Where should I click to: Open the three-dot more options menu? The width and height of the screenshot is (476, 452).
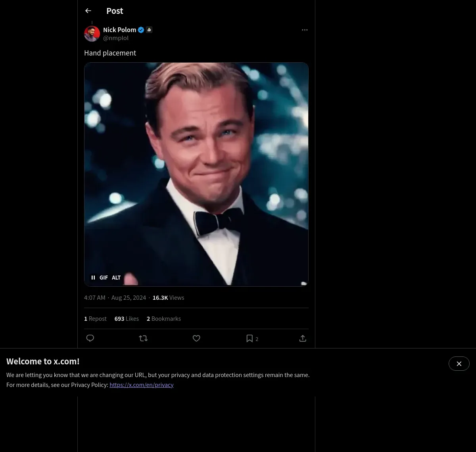(305, 30)
